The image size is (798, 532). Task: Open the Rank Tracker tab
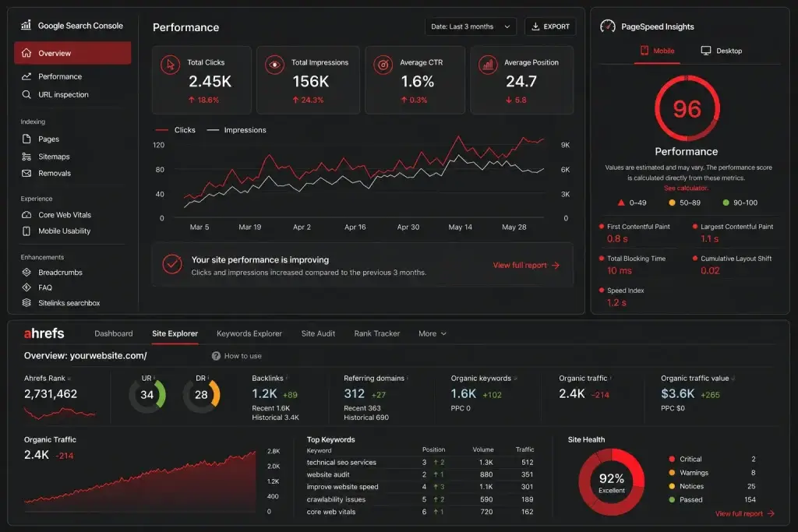[376, 333]
